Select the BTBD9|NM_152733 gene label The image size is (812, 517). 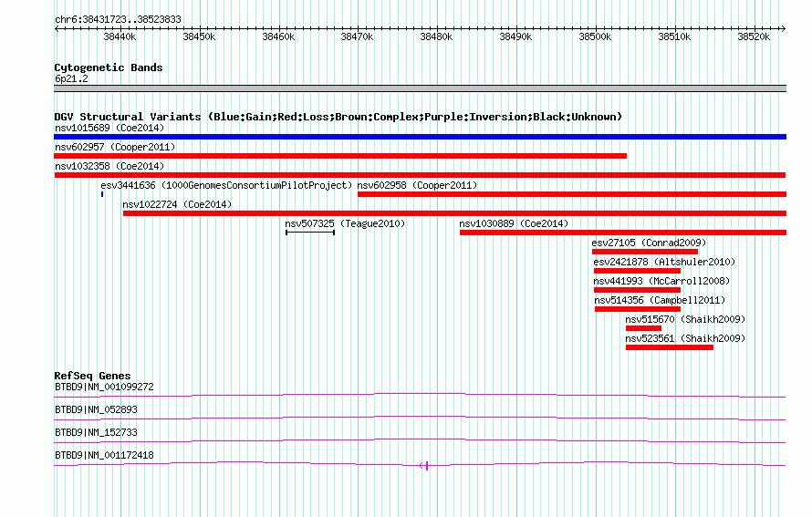click(x=96, y=432)
